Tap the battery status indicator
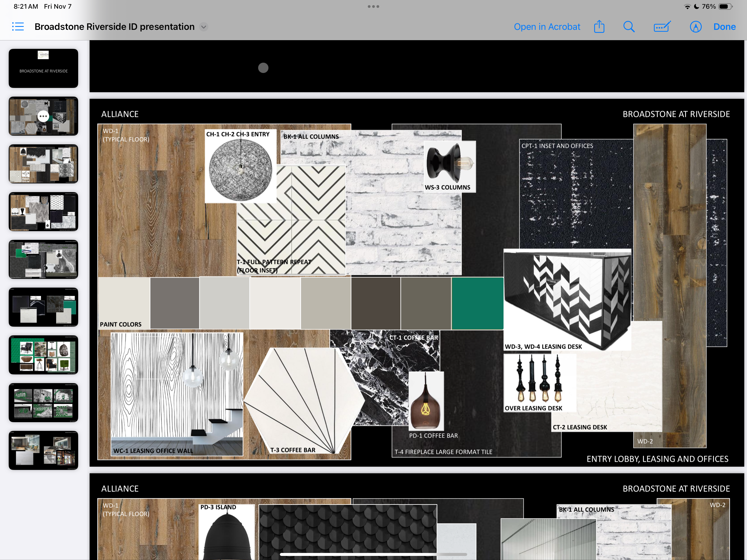The width and height of the screenshot is (747, 560). coord(725,7)
